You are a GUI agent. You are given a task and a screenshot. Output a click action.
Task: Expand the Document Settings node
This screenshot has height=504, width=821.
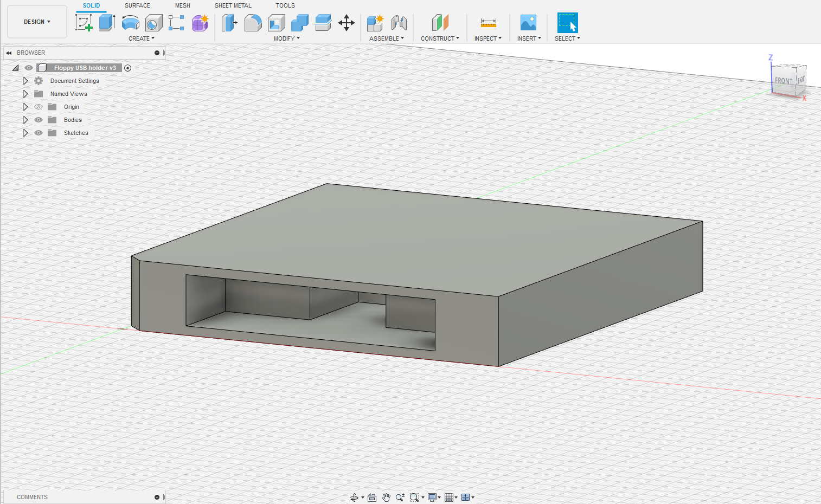(x=25, y=81)
